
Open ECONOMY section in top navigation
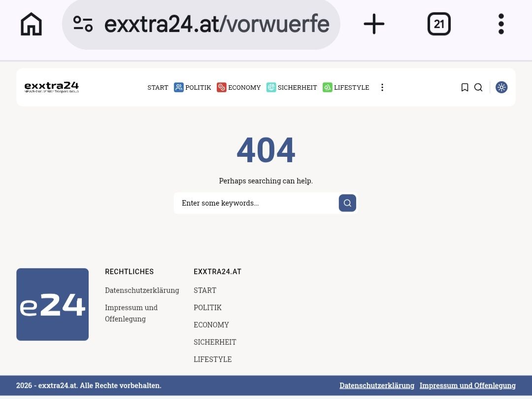(239, 87)
